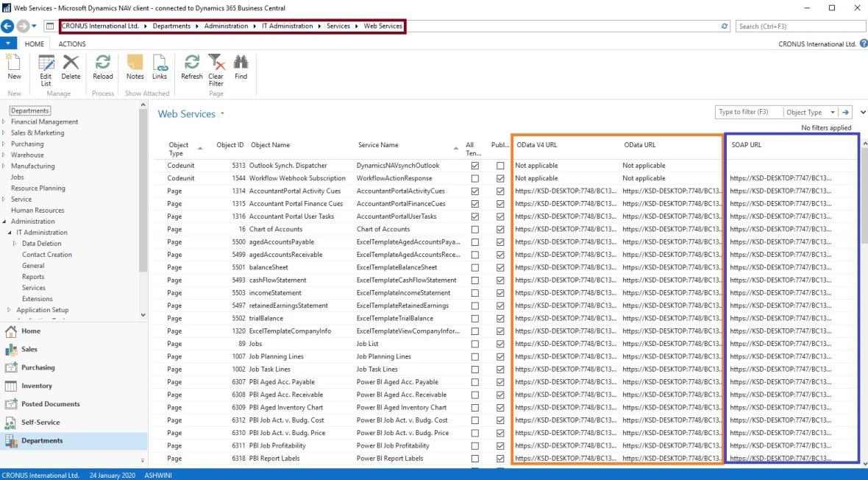Image resolution: width=868 pixels, height=480 pixels.
Task: Open the Posted Documents navigation button
Action: point(50,404)
